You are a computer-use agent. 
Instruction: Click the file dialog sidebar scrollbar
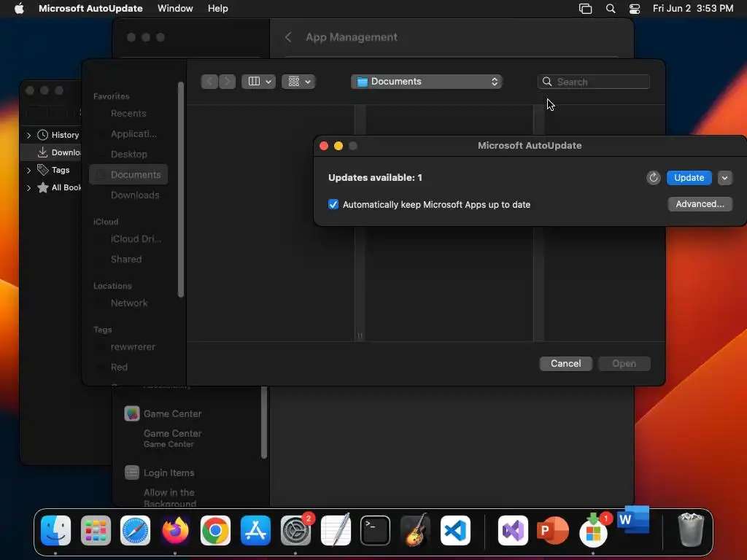pos(181,190)
